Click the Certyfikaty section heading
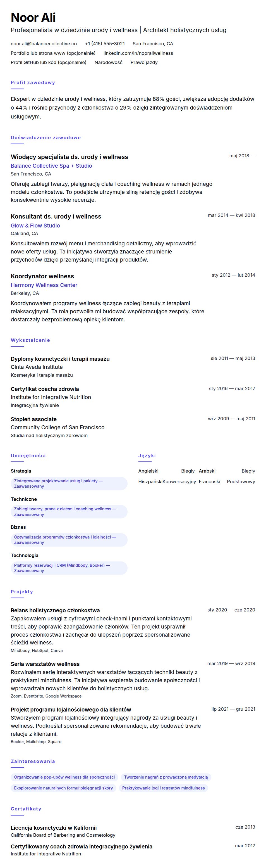 point(26,809)
